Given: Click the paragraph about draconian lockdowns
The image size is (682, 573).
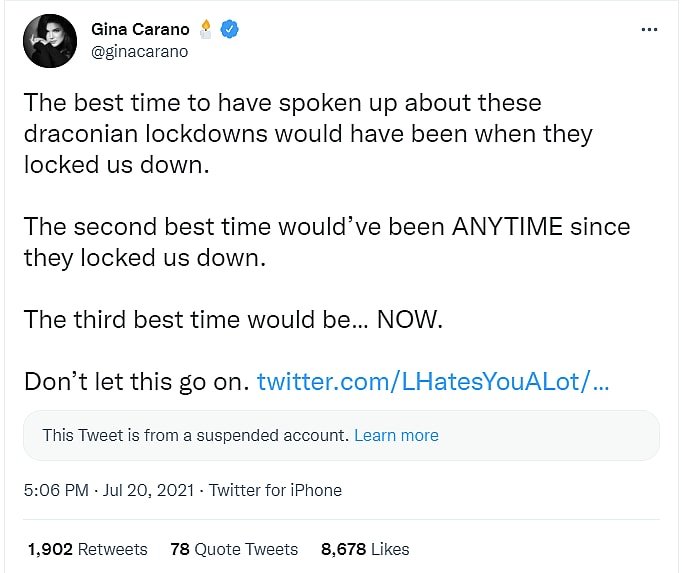Looking at the screenshot, I should (300, 134).
